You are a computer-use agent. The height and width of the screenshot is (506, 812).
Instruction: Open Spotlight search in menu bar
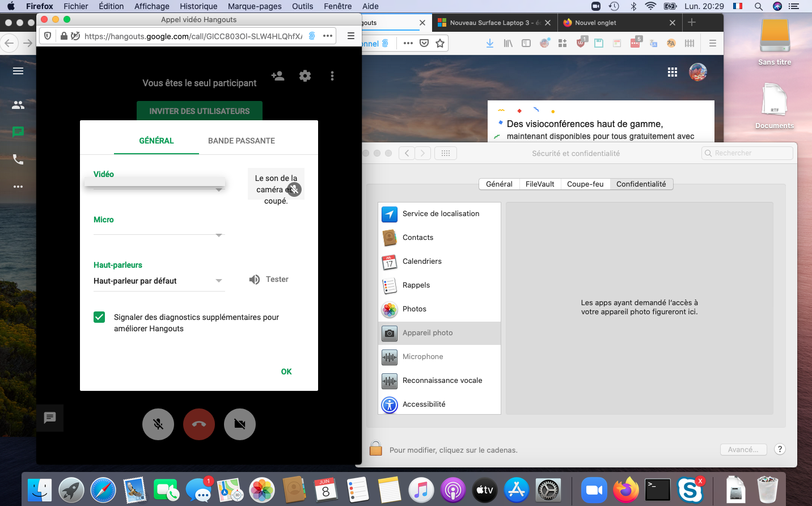pyautogui.click(x=759, y=6)
